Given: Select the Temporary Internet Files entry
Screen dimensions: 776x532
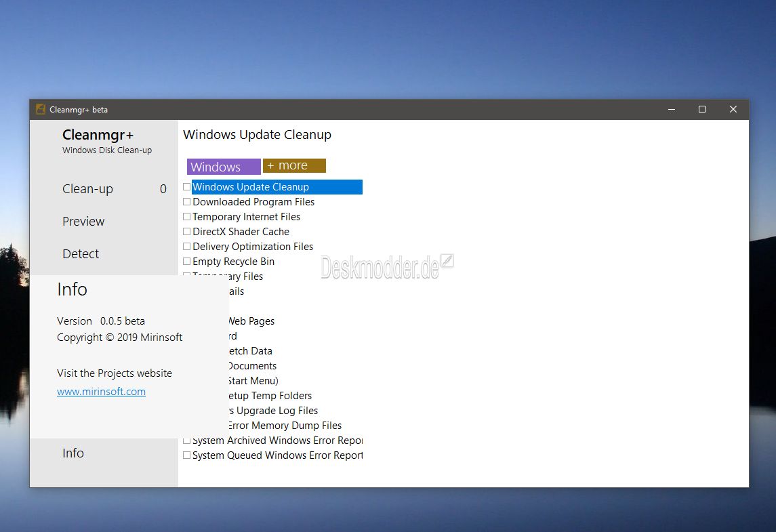Looking at the screenshot, I should [x=247, y=217].
